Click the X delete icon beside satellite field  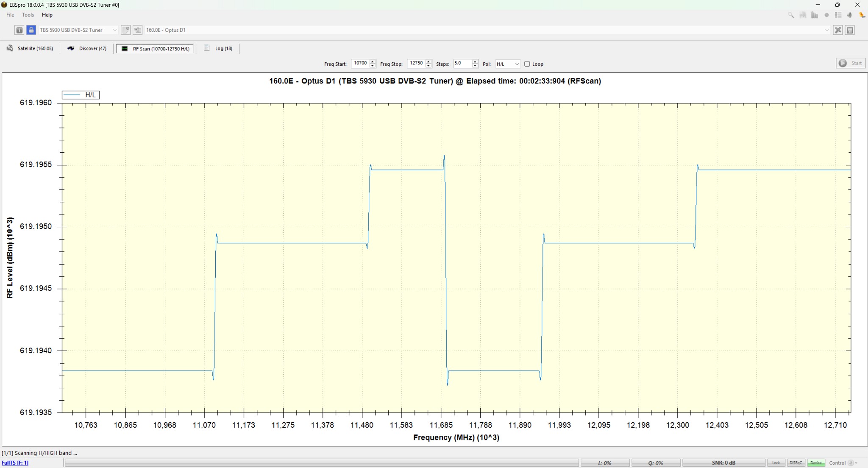838,30
